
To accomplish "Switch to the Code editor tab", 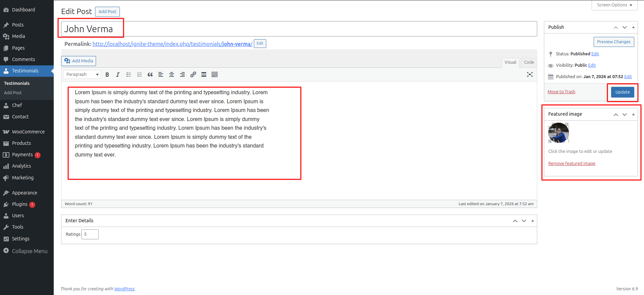I will tap(529, 62).
